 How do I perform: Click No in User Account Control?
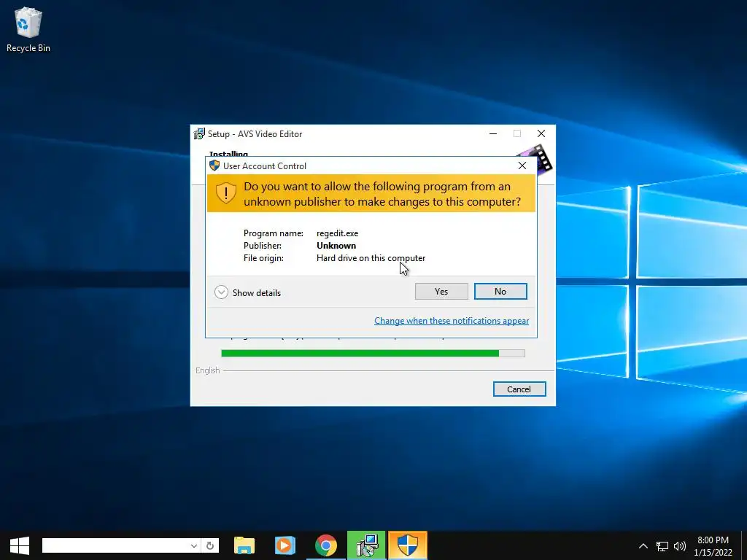[500, 292]
